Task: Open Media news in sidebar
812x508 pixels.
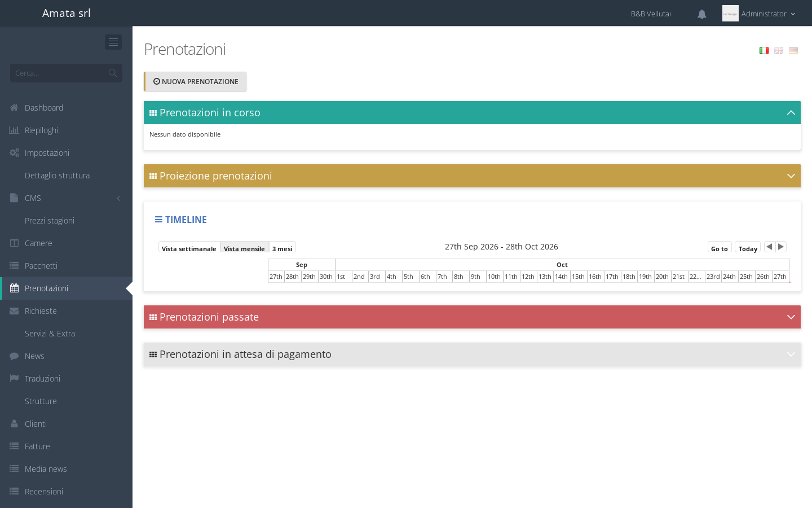Action: [x=67, y=469]
